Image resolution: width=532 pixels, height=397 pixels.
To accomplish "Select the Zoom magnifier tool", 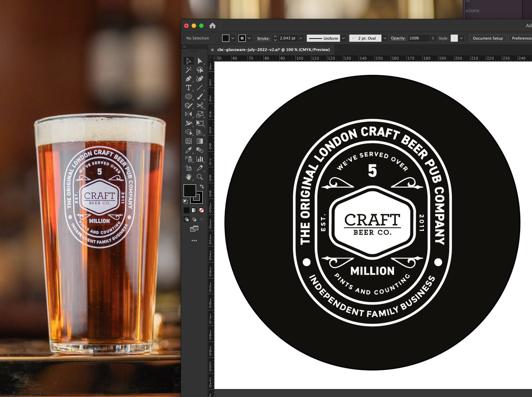I will (x=200, y=176).
